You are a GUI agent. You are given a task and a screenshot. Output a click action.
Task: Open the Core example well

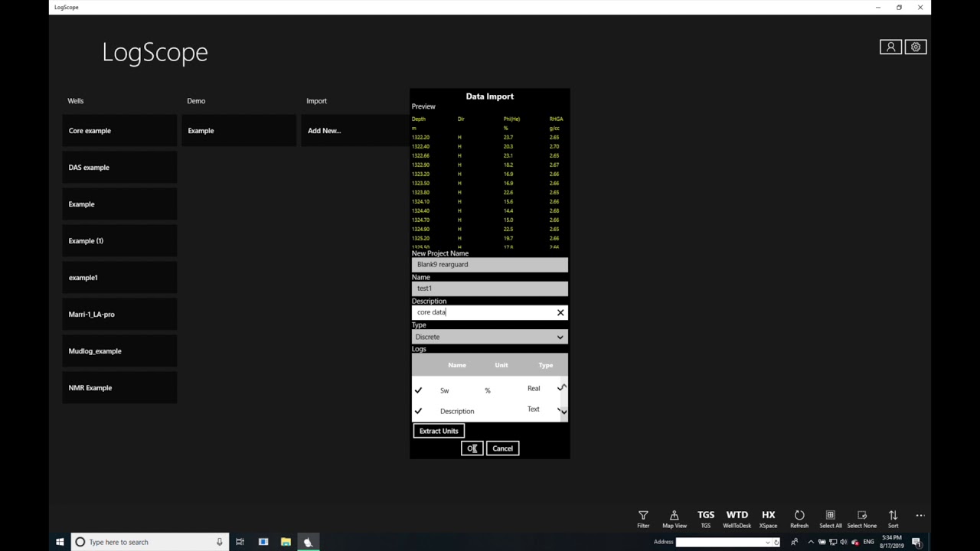tap(119, 131)
